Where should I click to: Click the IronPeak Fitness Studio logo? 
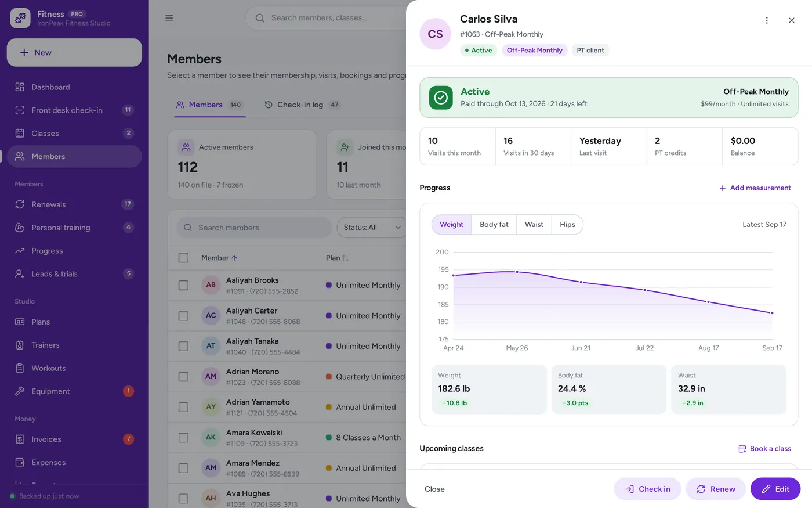(x=20, y=18)
